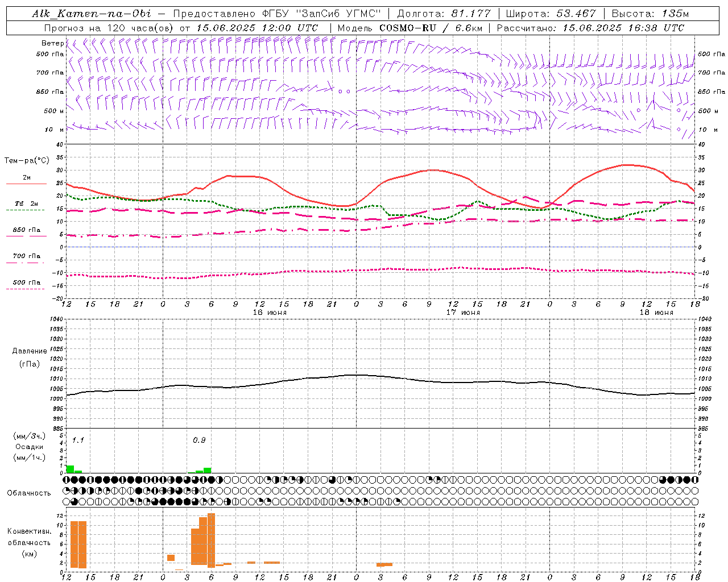Click the Высота: 135м header entry

[x=650, y=14]
